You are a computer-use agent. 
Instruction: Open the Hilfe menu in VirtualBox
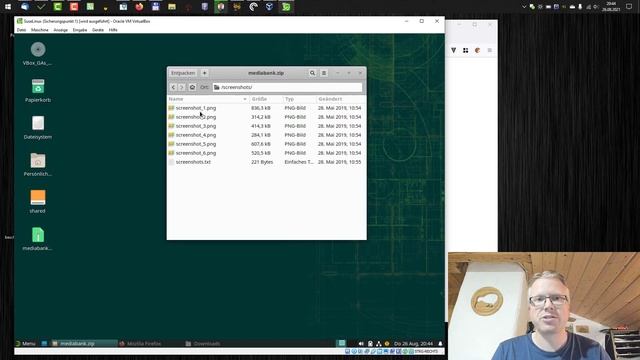(113, 30)
